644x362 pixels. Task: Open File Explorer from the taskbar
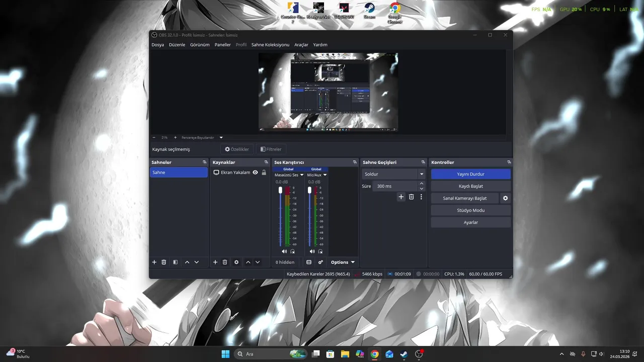(345, 354)
